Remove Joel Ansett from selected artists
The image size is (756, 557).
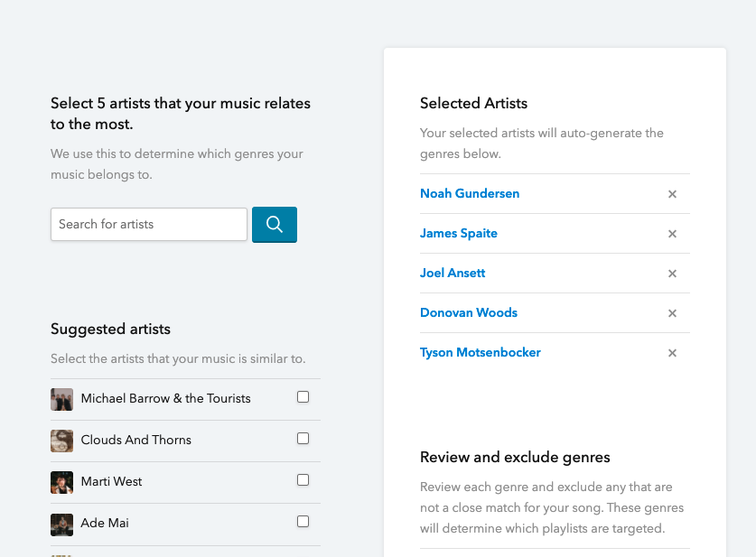[672, 274]
